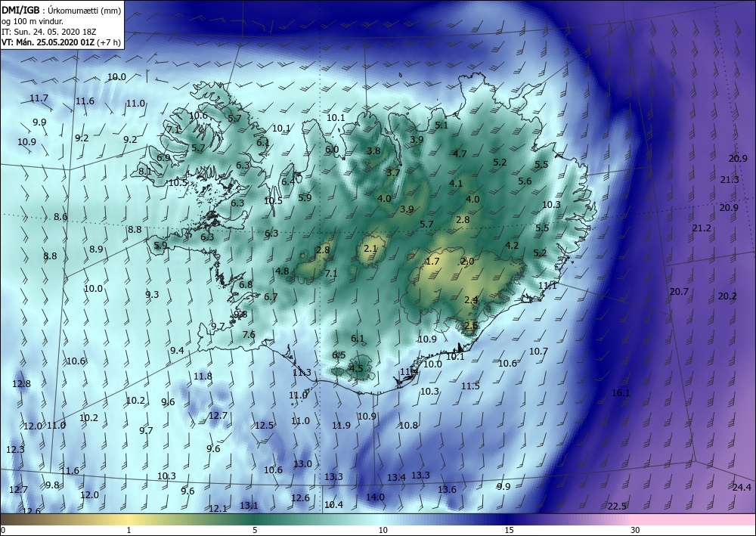Screen dimensions: 756x536
Task: Click the 4.8 value beside the yellow glacier area
Action: tap(282, 271)
